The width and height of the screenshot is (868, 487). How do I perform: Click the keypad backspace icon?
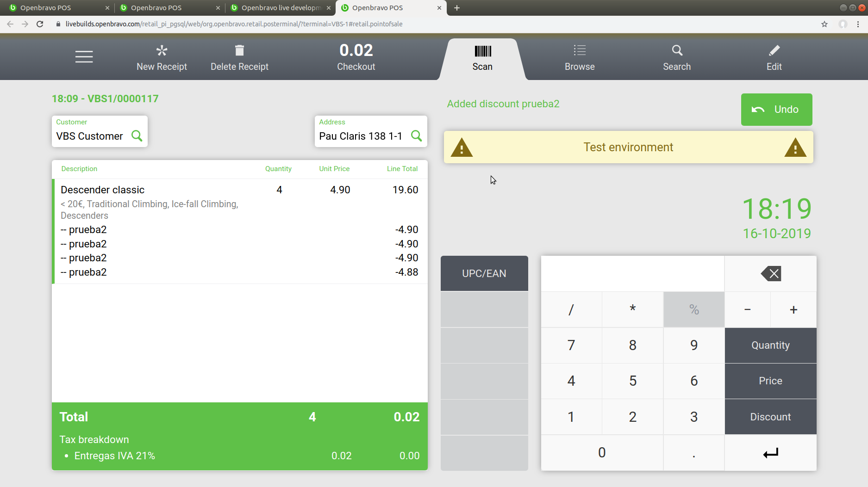[x=770, y=273]
